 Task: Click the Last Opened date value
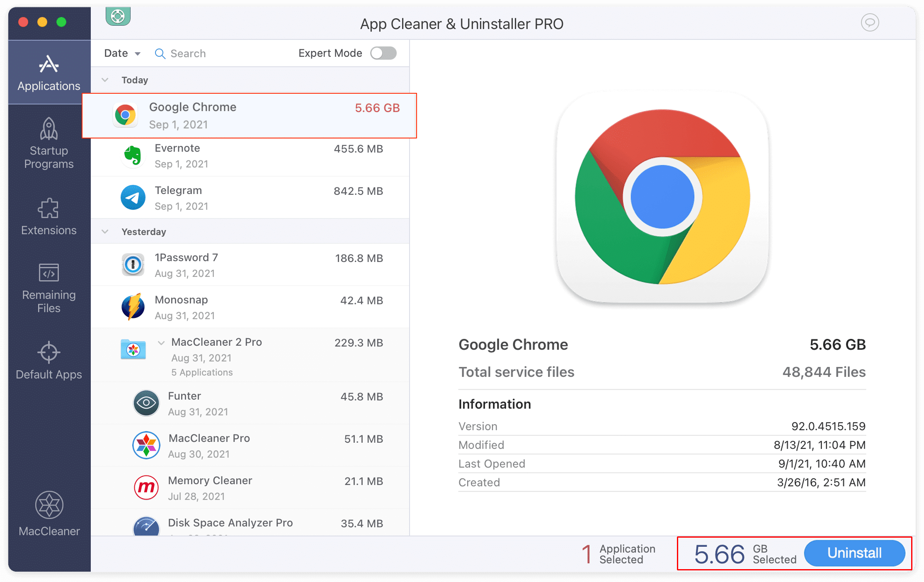click(x=822, y=463)
